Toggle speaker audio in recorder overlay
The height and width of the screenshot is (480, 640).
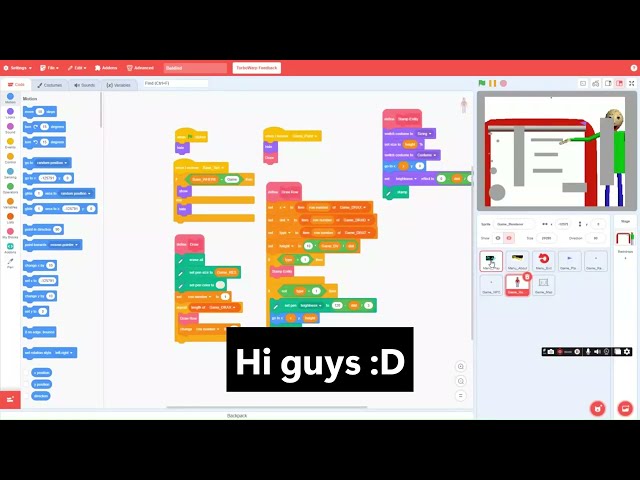coord(597,351)
